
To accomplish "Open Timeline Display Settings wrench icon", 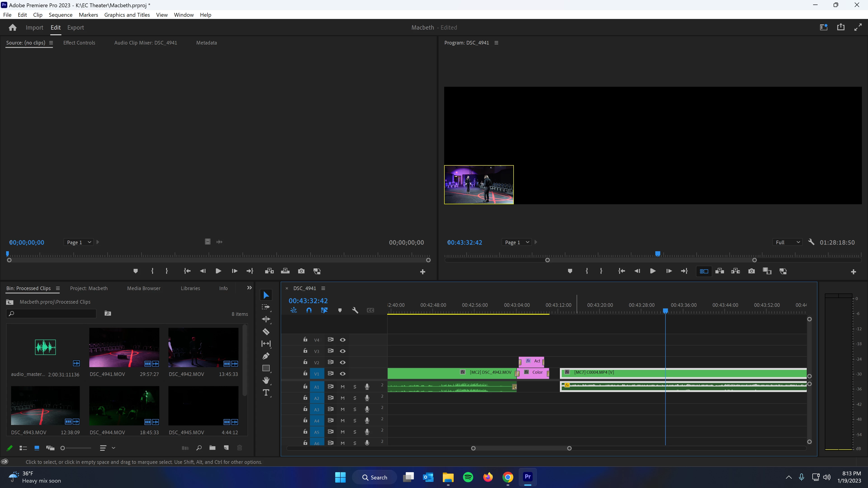I will [x=355, y=310].
